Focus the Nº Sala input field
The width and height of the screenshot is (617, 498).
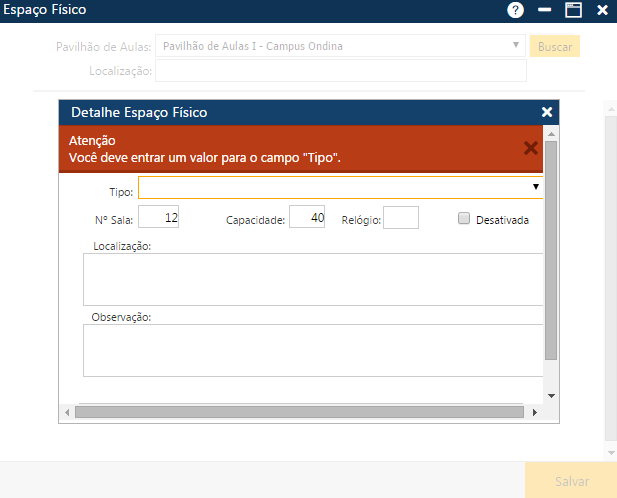(x=159, y=218)
